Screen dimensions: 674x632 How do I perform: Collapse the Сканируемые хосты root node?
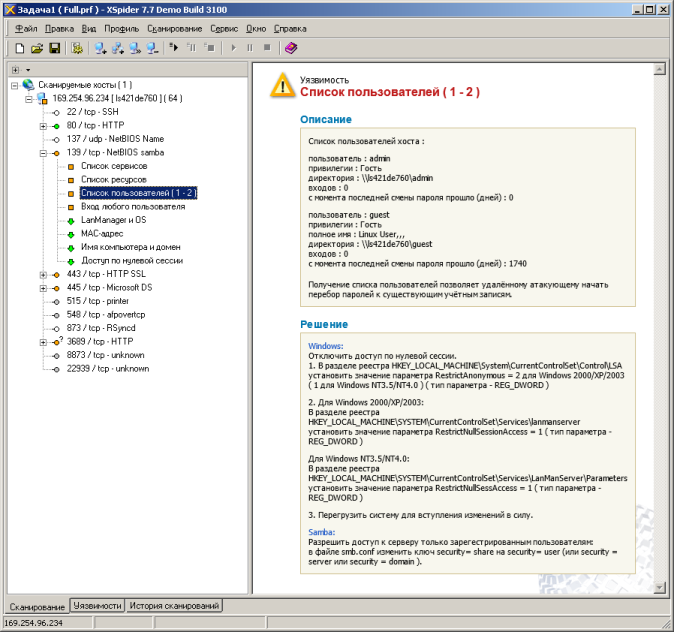pyautogui.click(x=15, y=86)
